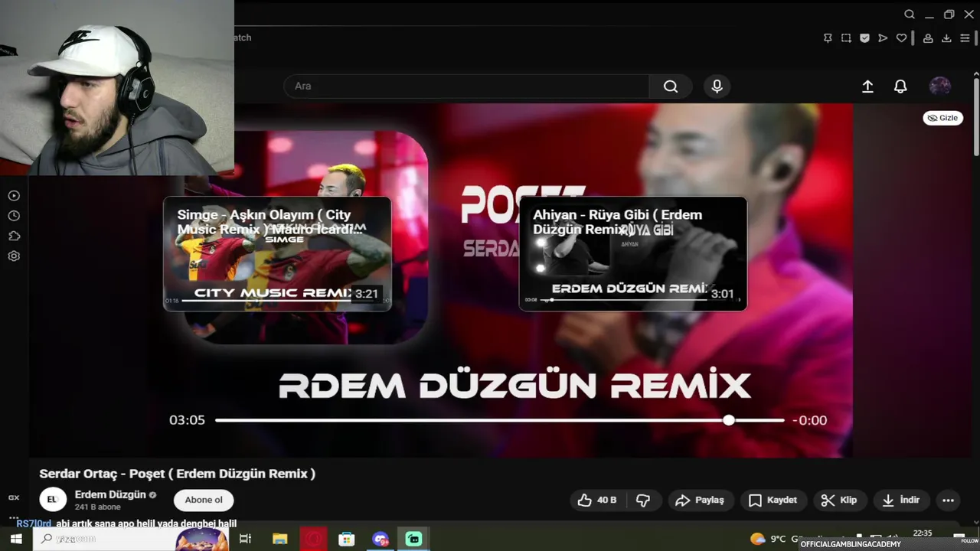Image resolution: width=980 pixels, height=551 pixels.
Task: Save video with Kaydet
Action: pyautogui.click(x=773, y=500)
